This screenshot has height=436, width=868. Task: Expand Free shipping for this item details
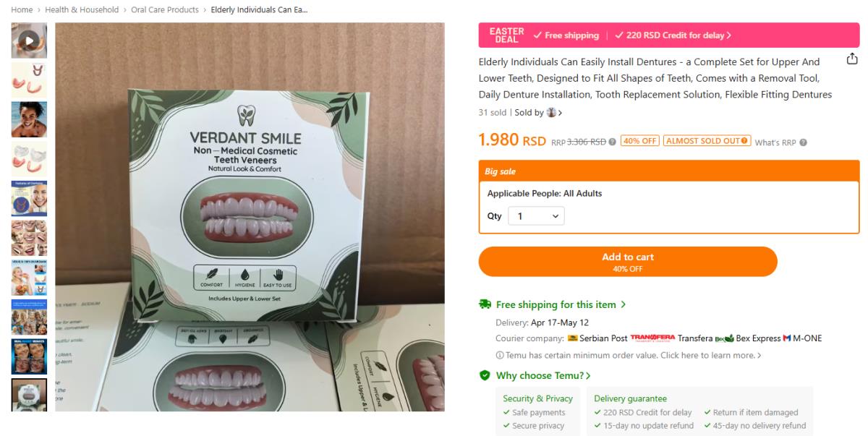click(x=561, y=304)
